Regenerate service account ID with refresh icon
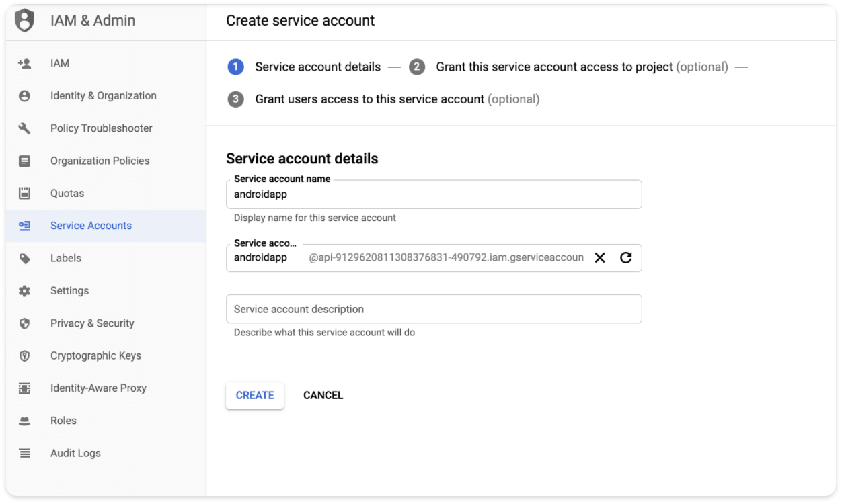This screenshot has height=504, width=842. 626,258
